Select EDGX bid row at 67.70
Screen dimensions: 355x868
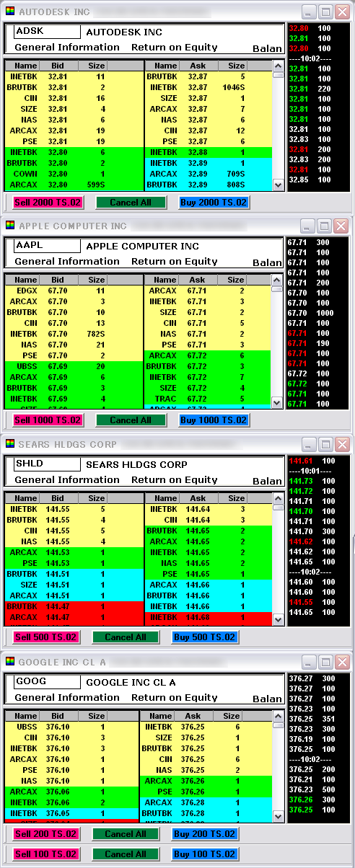(x=74, y=291)
